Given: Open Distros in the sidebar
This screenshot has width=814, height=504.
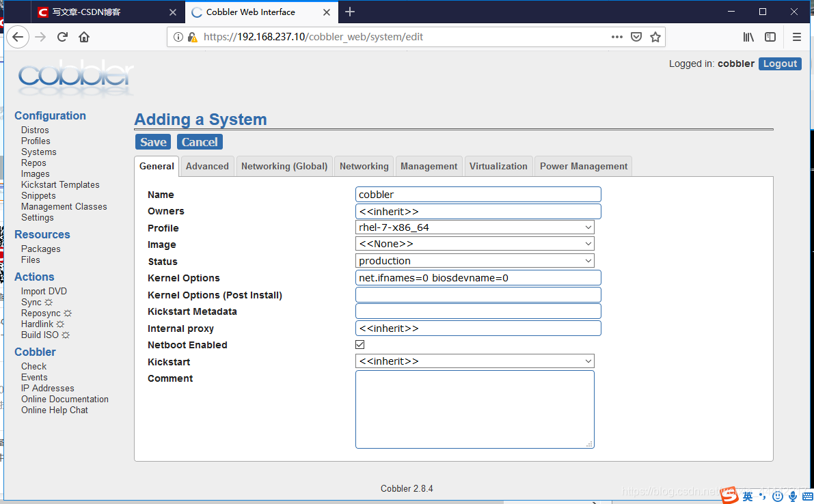Looking at the screenshot, I should coord(35,130).
